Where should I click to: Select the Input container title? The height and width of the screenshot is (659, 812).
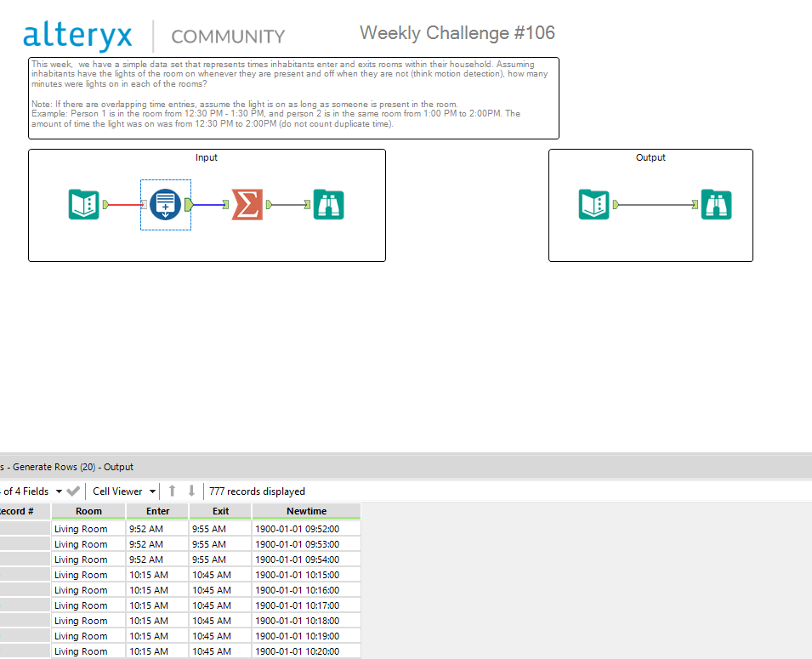point(206,157)
